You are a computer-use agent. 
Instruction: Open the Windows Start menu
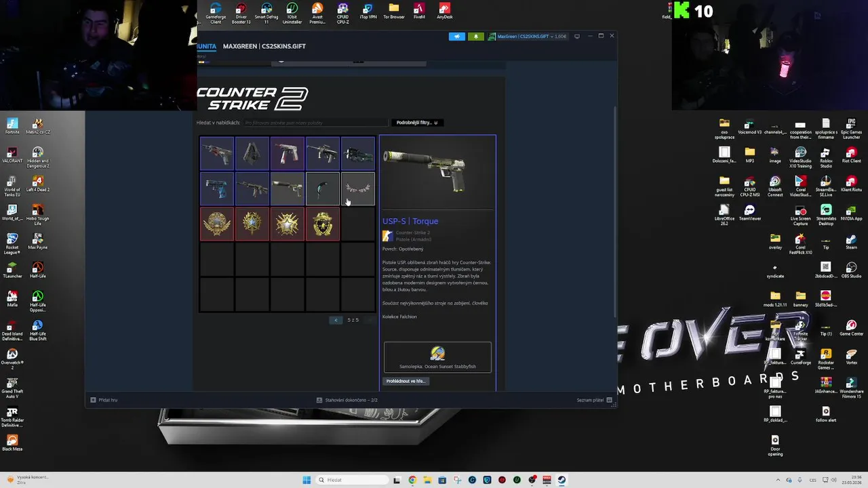(307, 480)
